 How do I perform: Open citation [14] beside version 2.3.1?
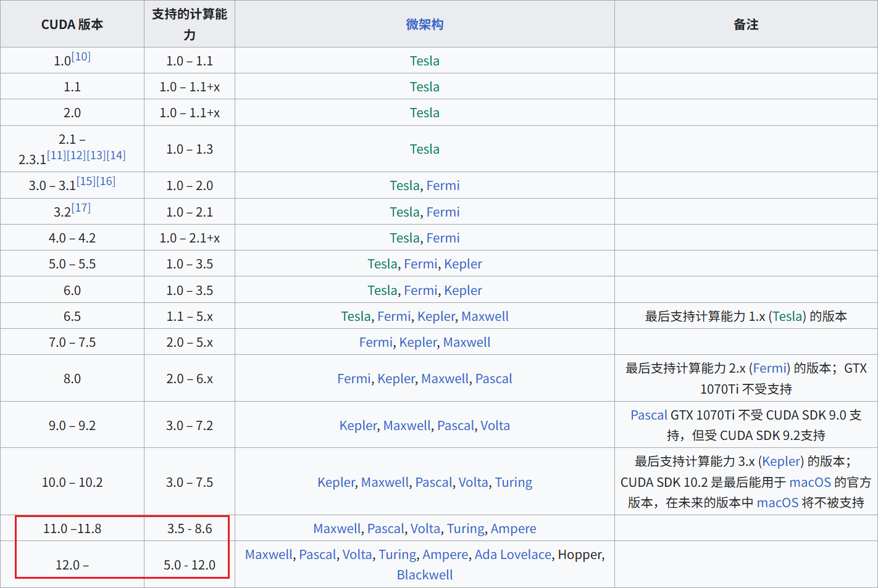click(x=116, y=155)
